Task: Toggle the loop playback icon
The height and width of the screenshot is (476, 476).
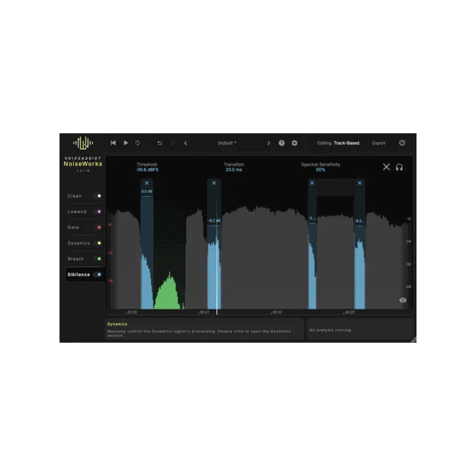Action: tap(138, 143)
